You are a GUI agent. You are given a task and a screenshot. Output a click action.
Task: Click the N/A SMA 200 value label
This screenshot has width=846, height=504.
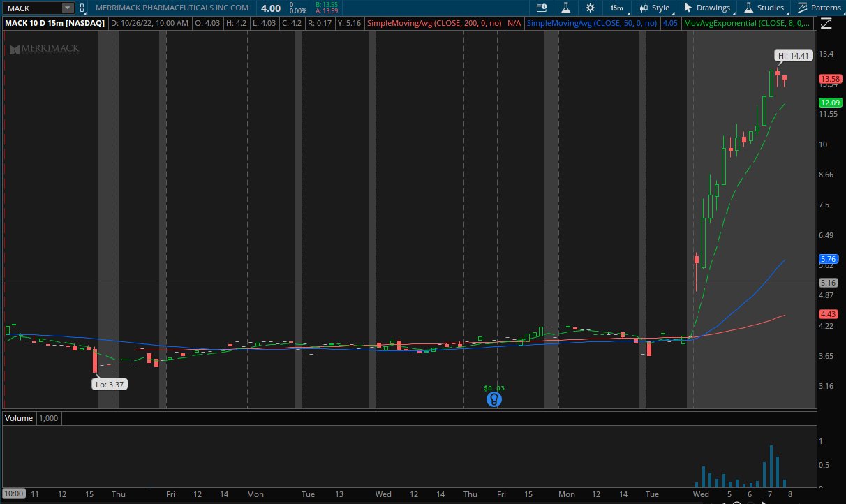pos(514,23)
